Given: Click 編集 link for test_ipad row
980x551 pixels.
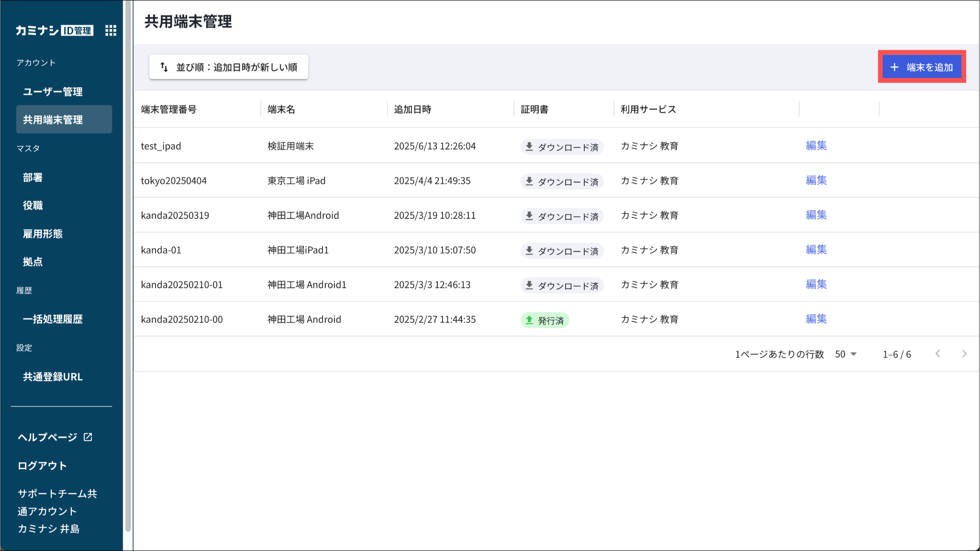Looking at the screenshot, I should tap(816, 146).
